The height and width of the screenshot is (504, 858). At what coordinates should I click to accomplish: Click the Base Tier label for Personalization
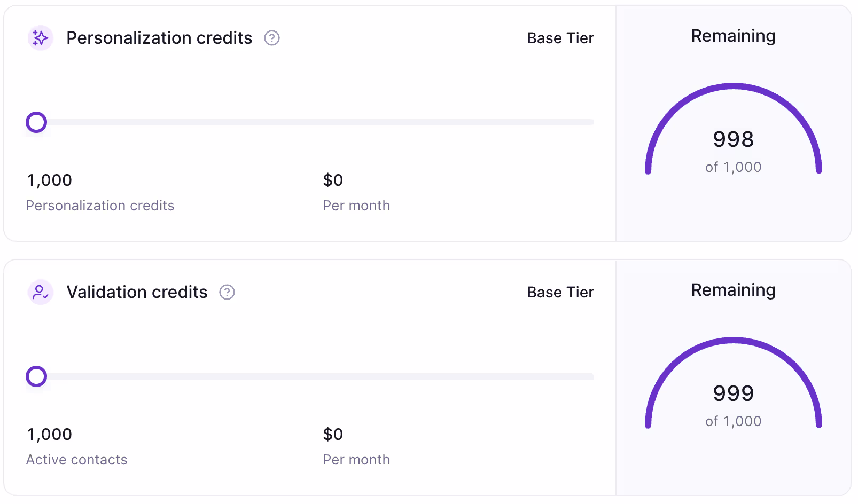pos(560,38)
